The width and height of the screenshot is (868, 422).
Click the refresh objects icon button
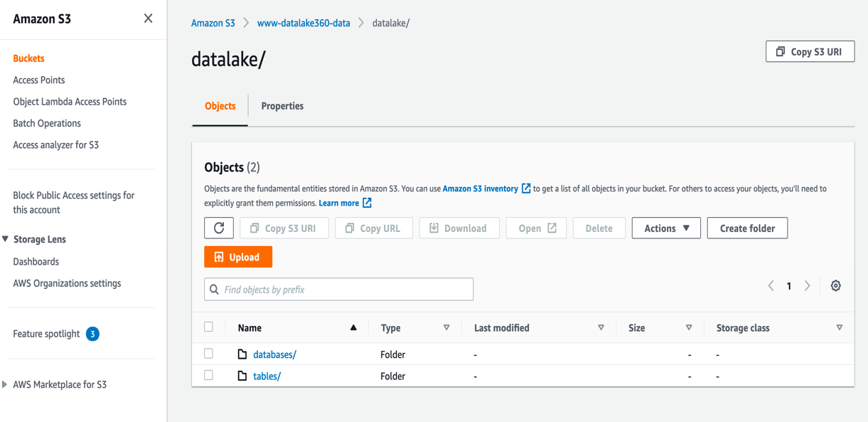click(219, 228)
